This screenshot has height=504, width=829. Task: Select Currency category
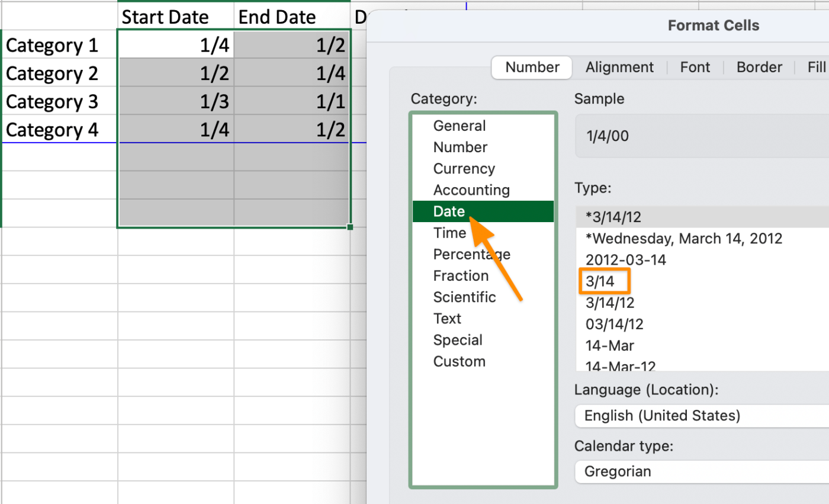(x=483, y=169)
